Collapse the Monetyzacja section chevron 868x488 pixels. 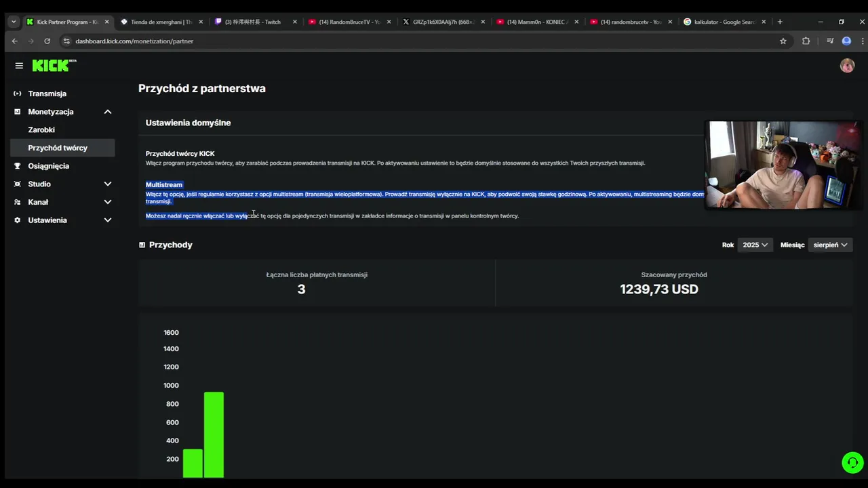(x=107, y=112)
